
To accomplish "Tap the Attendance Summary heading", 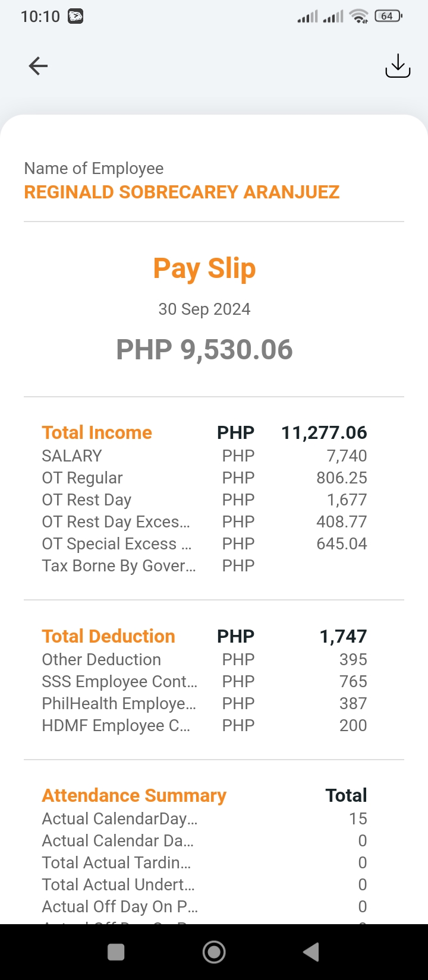I will [x=134, y=795].
